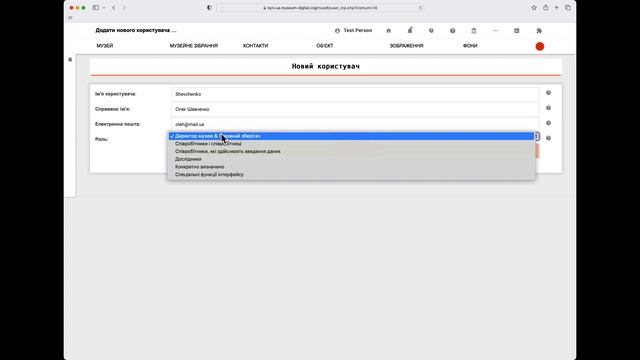Click Safari sidebar dropdown chevron
Screen dimensions: 640x360
click(x=104, y=8)
